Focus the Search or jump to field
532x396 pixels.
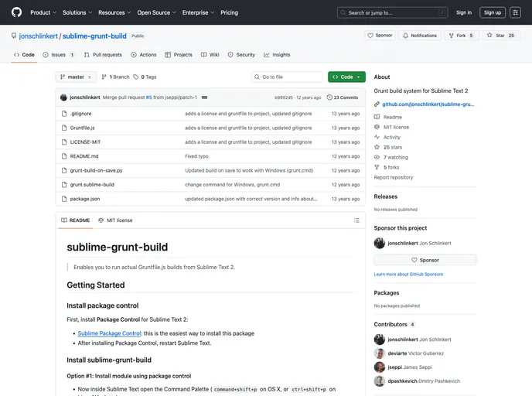(393, 12)
